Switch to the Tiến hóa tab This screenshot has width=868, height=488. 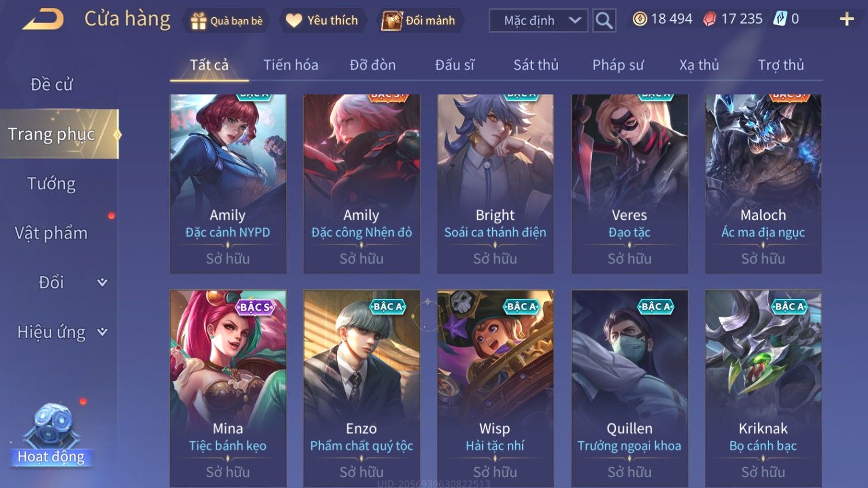click(291, 65)
